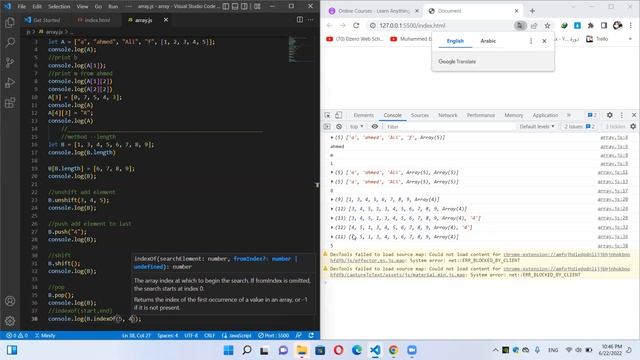
Task: Click the Chrome reload button
Action: (356, 25)
